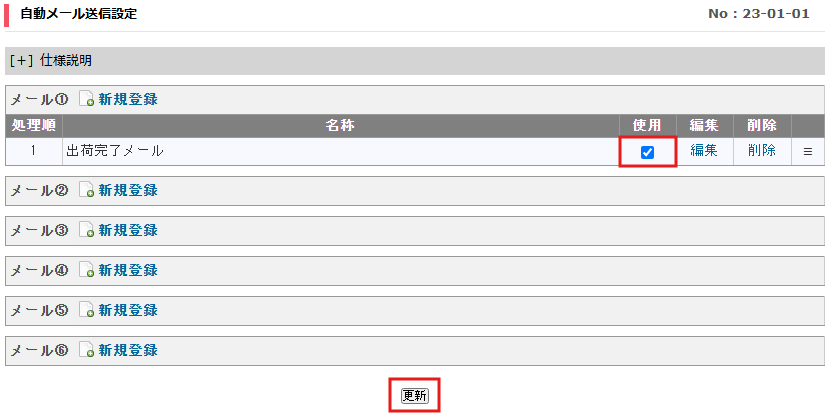Expand the [+] 仕様説明 section
This screenshot has width=831, height=413.
(50, 61)
